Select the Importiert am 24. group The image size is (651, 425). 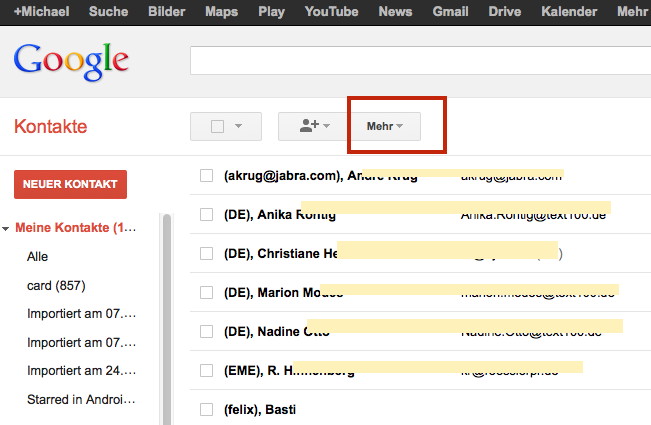81,370
